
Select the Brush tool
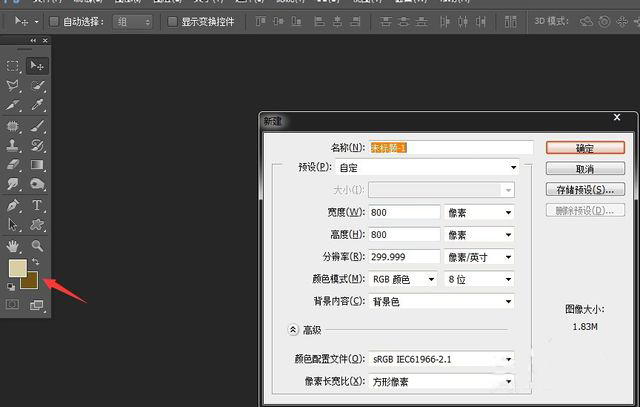37,127
